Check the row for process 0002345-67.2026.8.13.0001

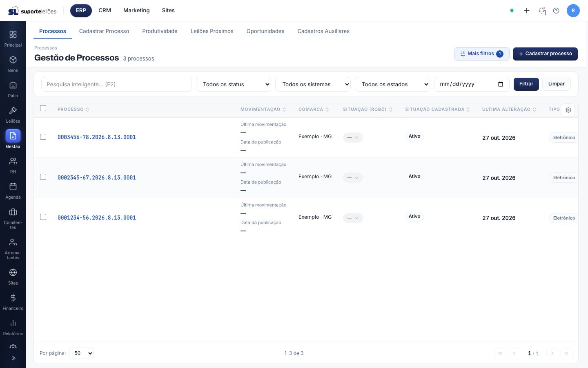(43, 177)
